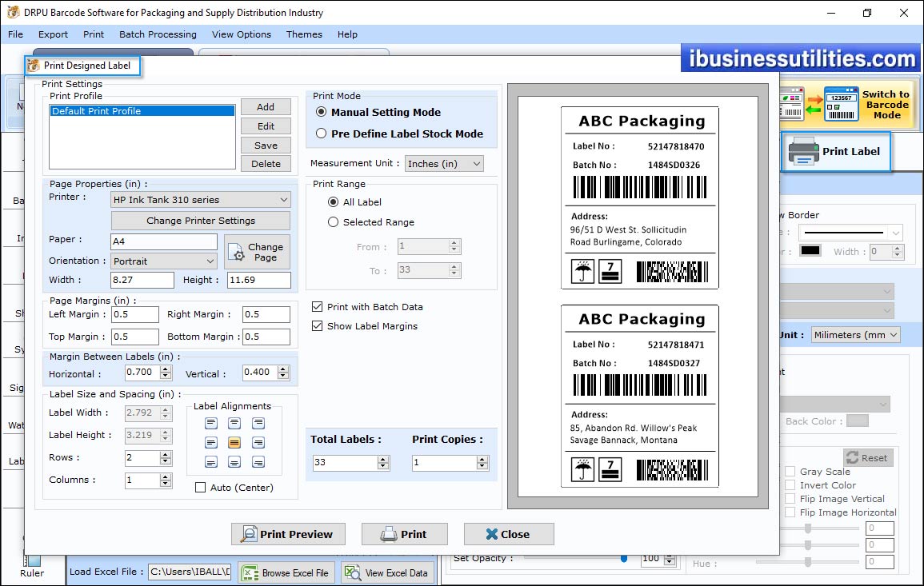Choose the Selected Range option

point(333,222)
